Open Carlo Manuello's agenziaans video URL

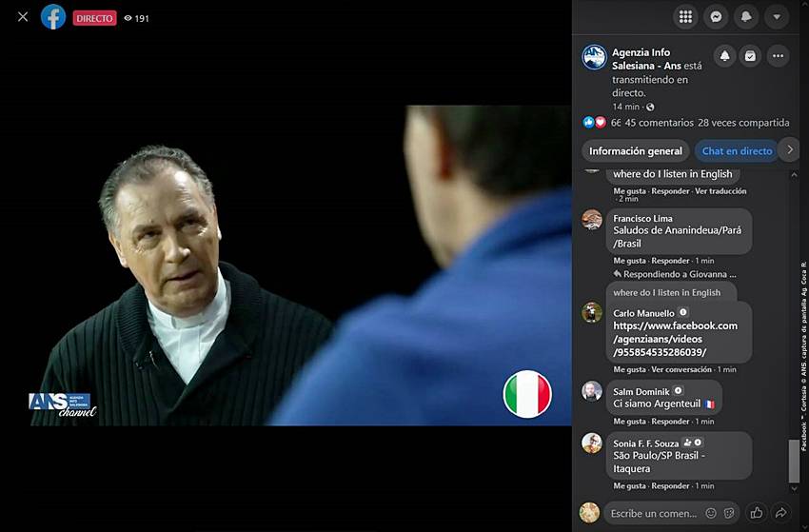[x=675, y=339]
